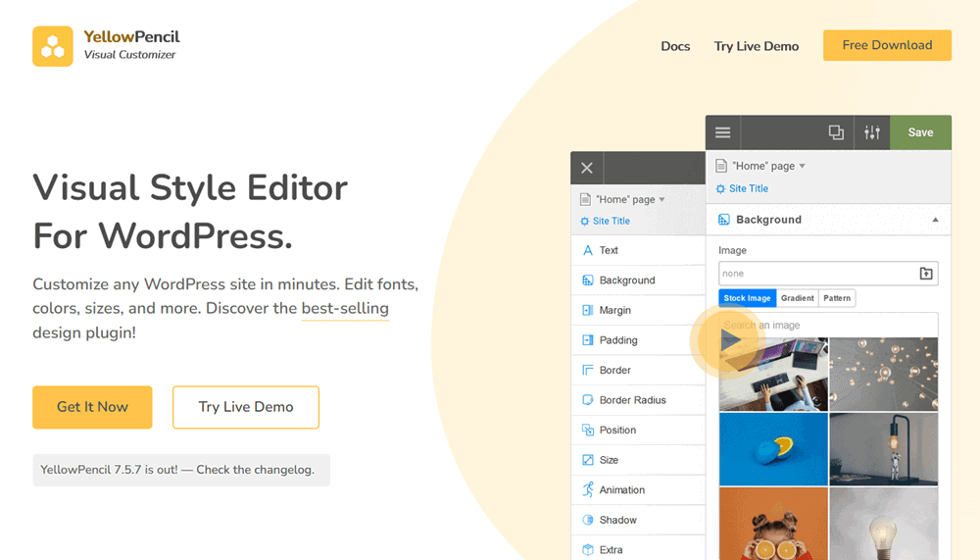The height and width of the screenshot is (560, 980).
Task: Open the hamburger menu in editor toolbar
Action: 722,132
